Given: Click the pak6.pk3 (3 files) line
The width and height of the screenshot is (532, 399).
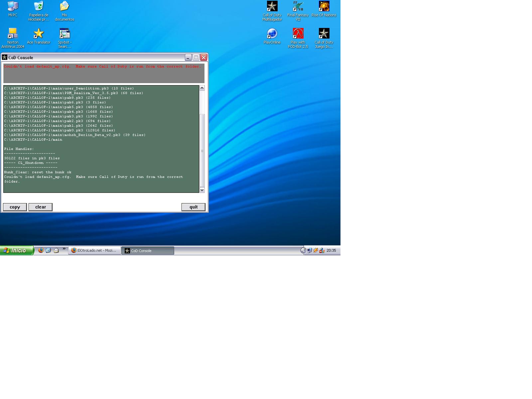Looking at the screenshot, I should [55, 102].
